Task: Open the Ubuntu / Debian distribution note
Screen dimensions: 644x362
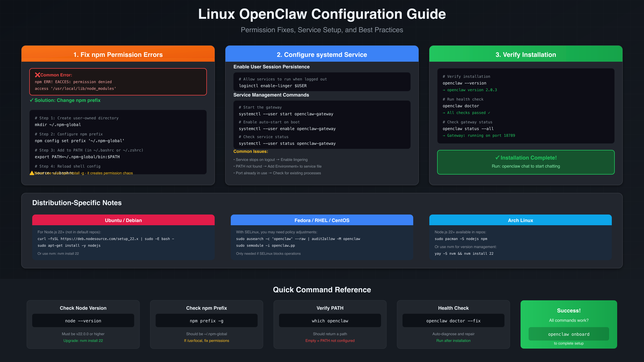Action: (123, 220)
